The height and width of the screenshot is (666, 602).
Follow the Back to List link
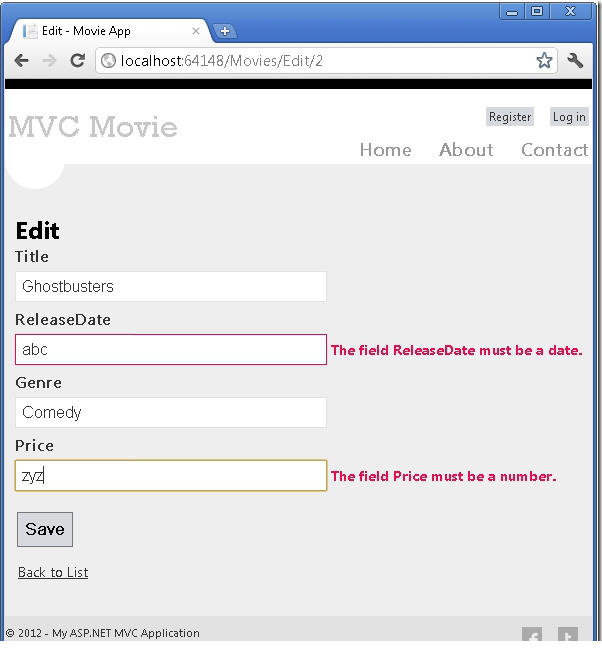tap(53, 573)
